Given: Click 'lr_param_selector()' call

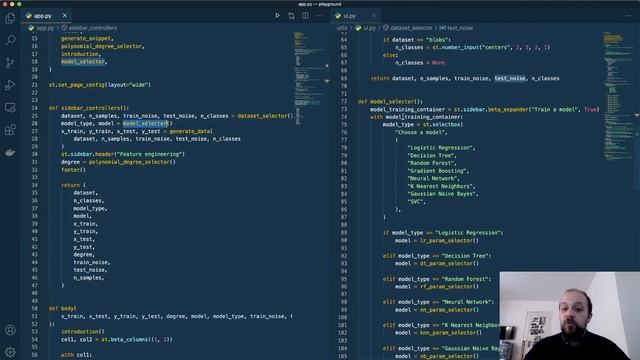Looking at the screenshot, I should 449,241.
